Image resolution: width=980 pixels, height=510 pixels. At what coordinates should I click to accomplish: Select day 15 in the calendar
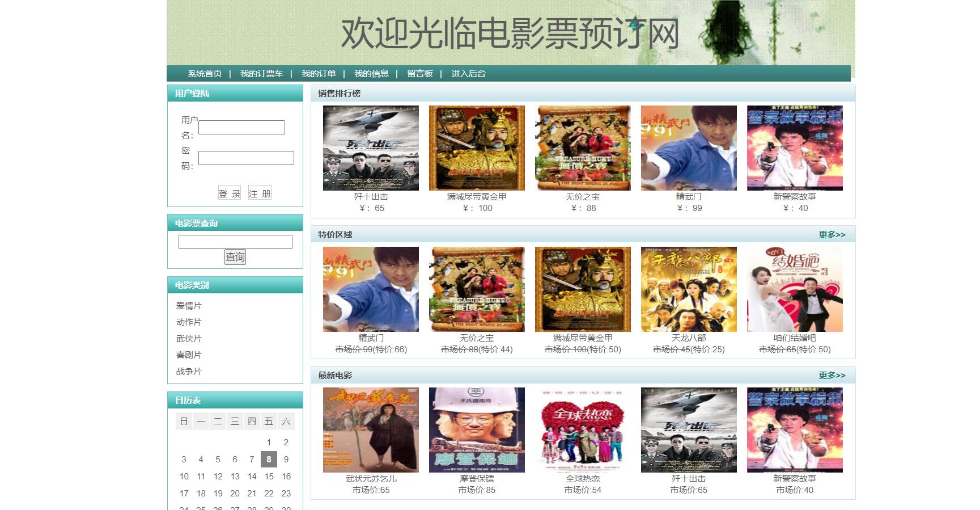[x=269, y=477]
